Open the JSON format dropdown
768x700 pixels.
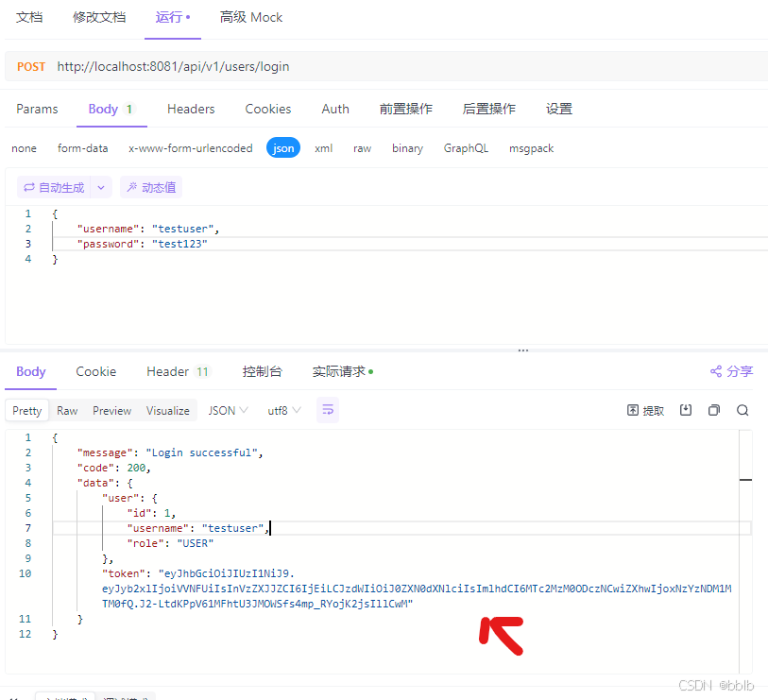(227, 410)
